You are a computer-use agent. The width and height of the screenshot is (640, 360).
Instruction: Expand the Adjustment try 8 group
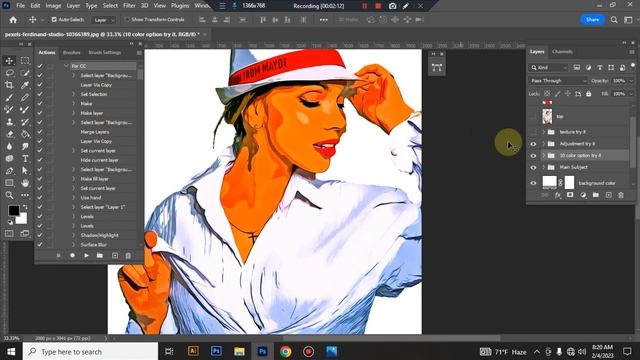pyautogui.click(x=544, y=144)
